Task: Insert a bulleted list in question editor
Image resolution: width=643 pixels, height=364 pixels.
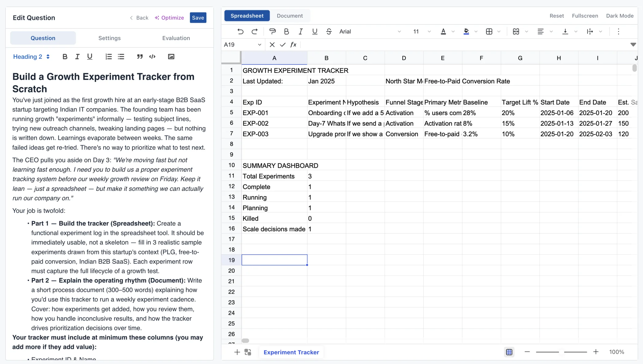Action: click(121, 57)
